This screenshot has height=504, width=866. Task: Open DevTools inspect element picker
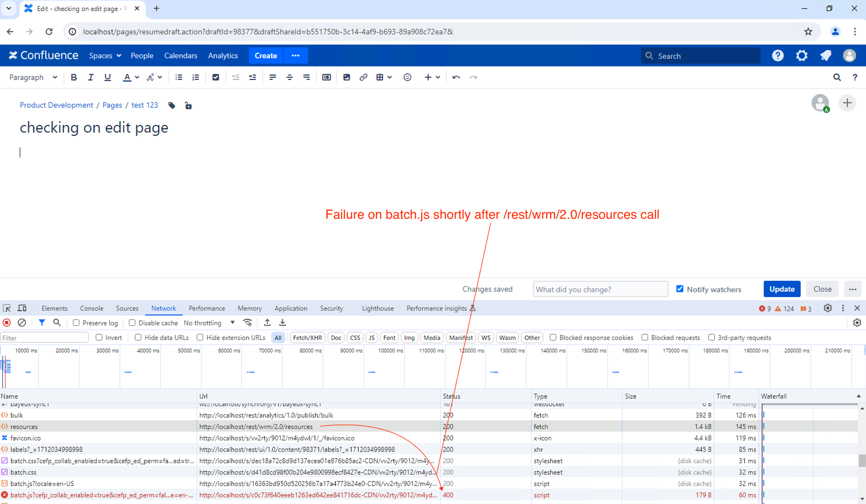tap(7, 308)
